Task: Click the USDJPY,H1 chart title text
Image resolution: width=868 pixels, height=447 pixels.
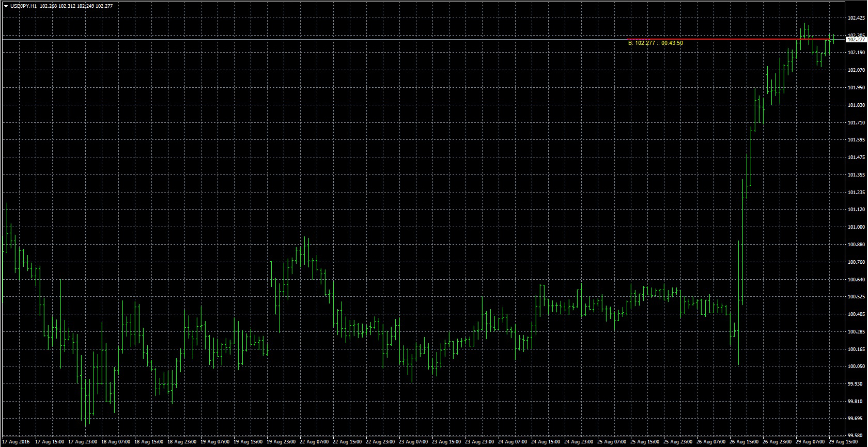Action: [x=23, y=6]
